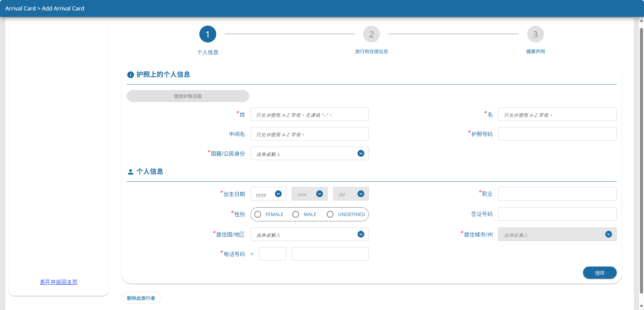
Task: Click the 丢弃并返回主页 link
Action: click(59, 282)
